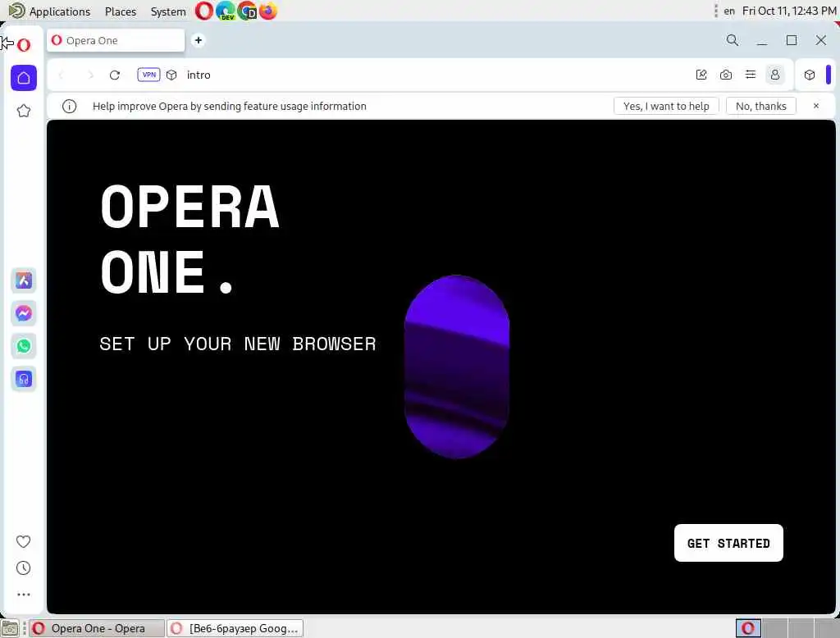Go forward to next page
The height and width of the screenshot is (638, 840).
click(90, 75)
